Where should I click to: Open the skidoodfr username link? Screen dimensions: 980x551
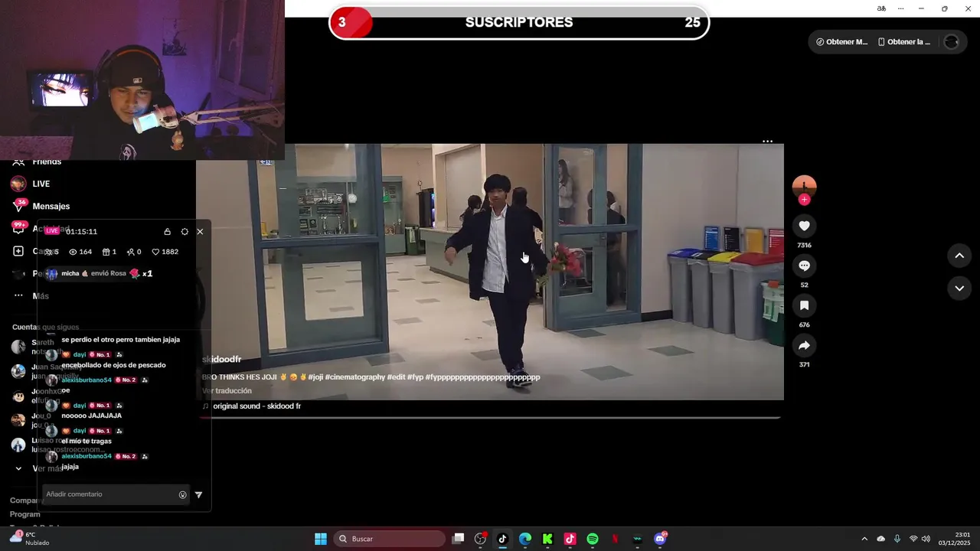click(221, 360)
